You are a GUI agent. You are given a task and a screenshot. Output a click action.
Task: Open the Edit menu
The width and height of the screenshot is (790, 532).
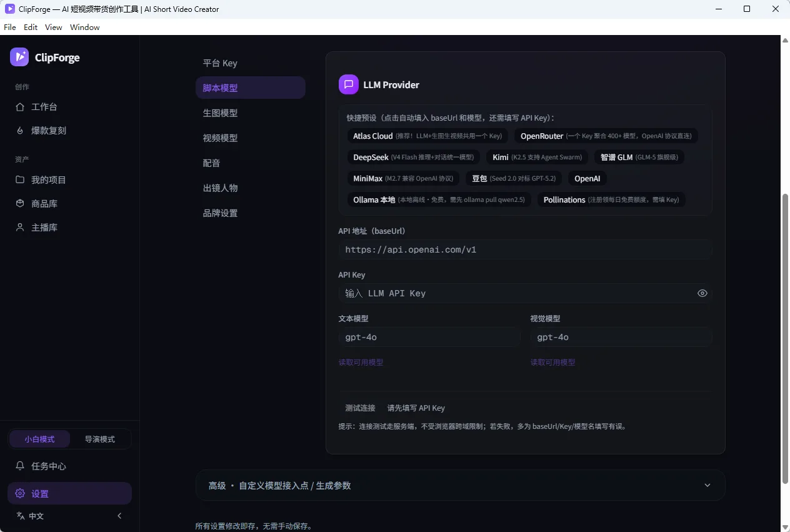coord(31,27)
